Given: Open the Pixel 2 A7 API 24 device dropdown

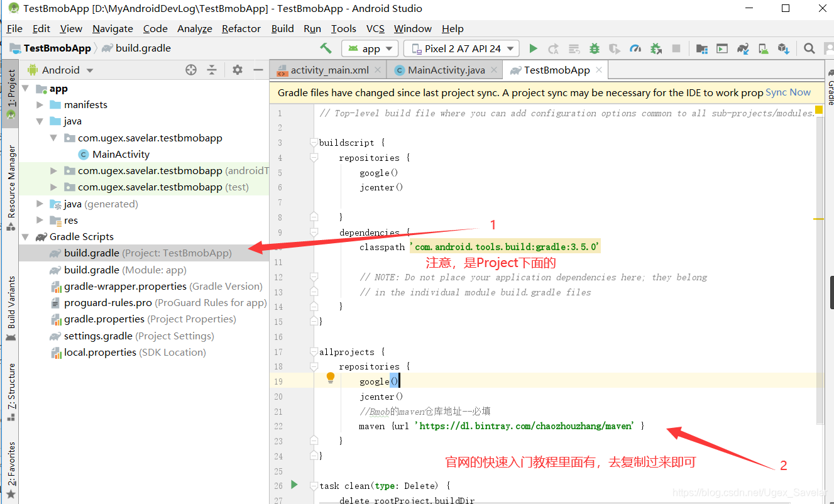Looking at the screenshot, I should tap(461, 48).
